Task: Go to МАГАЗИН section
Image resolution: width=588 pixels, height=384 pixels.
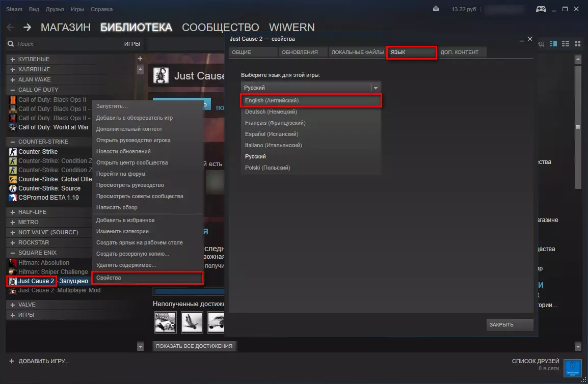Action: [x=66, y=28]
